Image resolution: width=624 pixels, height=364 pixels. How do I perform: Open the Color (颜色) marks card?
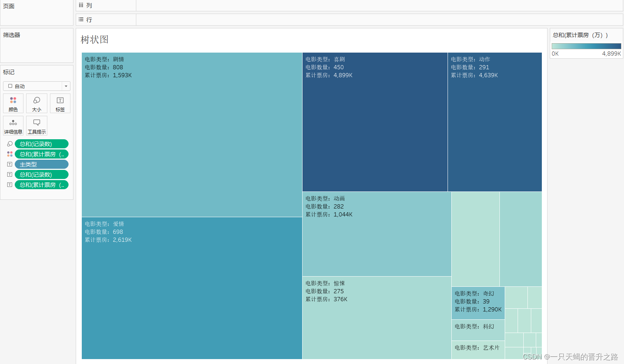(13, 103)
